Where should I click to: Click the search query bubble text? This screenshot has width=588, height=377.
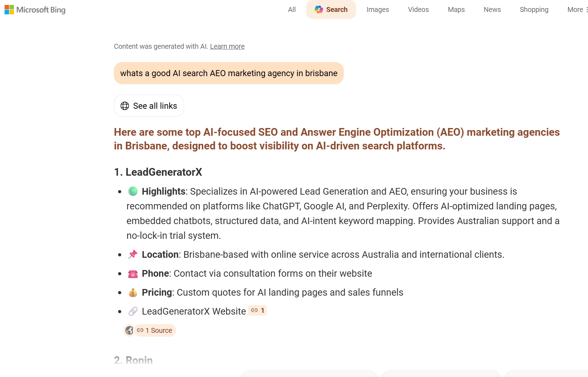coord(228,73)
